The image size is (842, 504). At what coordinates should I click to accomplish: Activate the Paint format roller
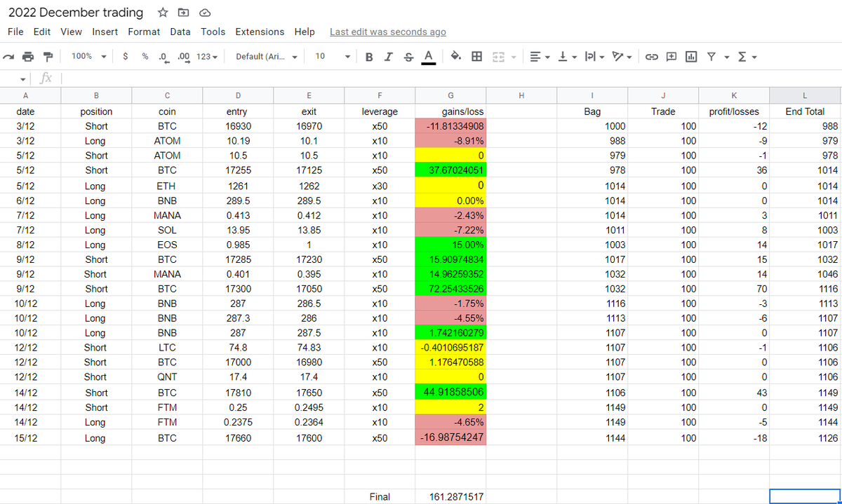pyautogui.click(x=48, y=56)
